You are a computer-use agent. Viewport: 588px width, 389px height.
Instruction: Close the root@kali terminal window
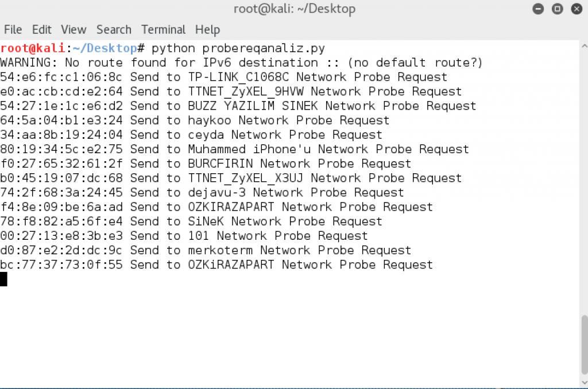(x=574, y=9)
